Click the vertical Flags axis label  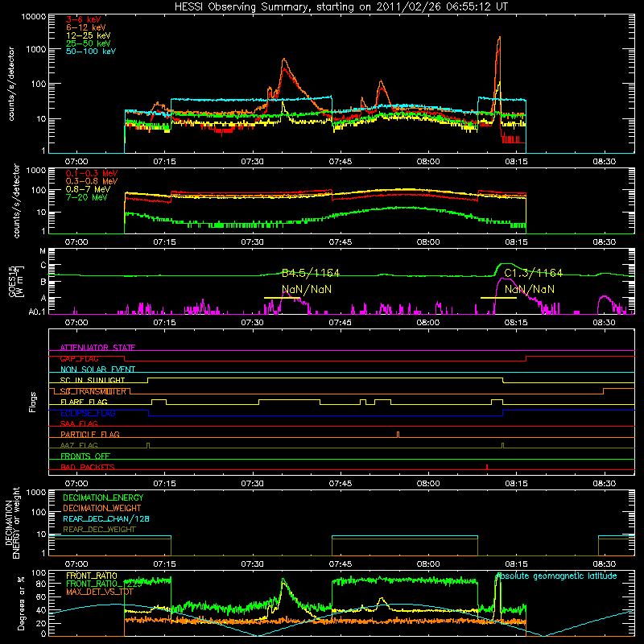coord(33,402)
